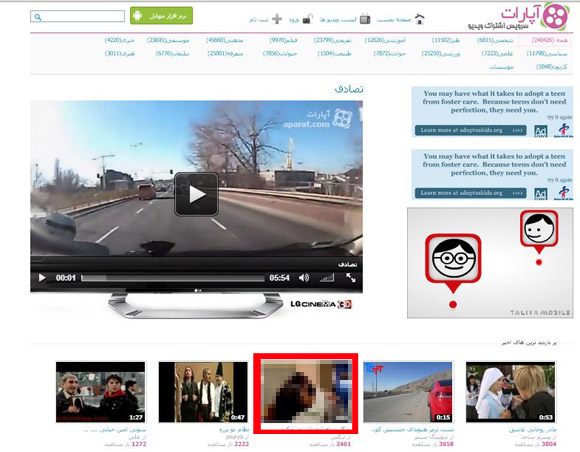Click the title link of the 1272-view video

click(115, 430)
